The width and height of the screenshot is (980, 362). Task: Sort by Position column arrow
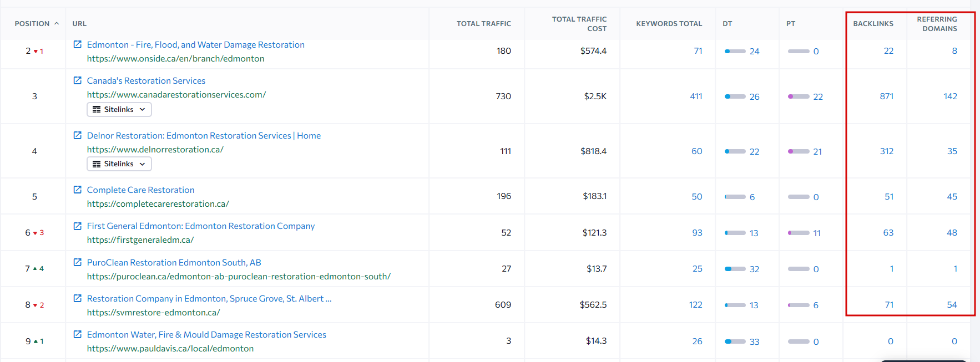(x=57, y=23)
